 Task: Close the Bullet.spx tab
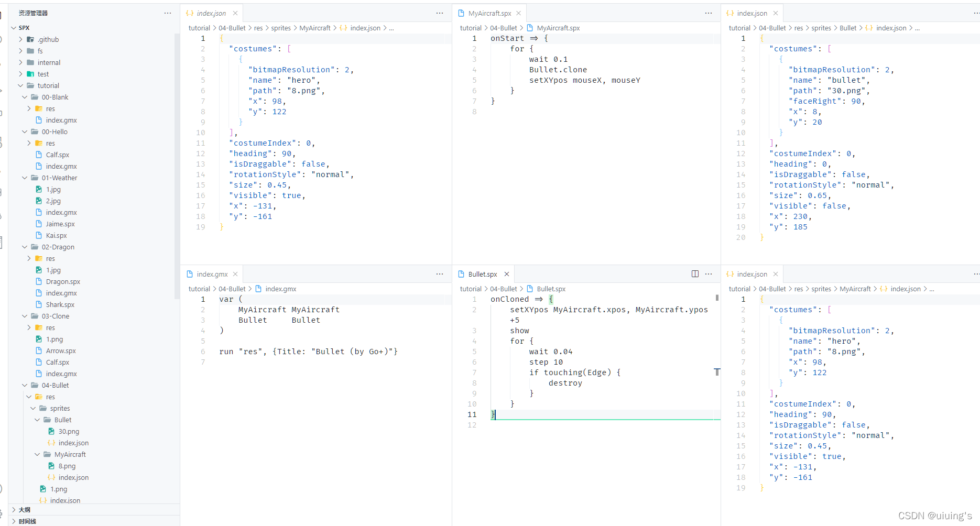[507, 274]
